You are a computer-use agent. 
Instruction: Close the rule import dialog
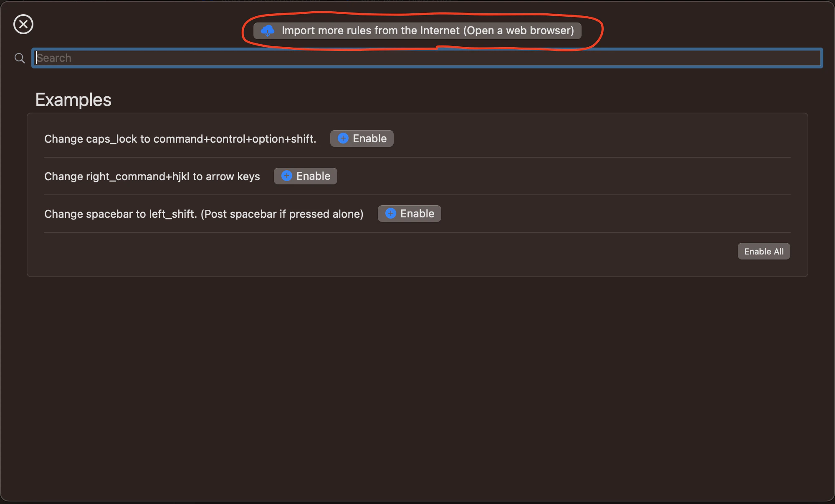tap(23, 24)
